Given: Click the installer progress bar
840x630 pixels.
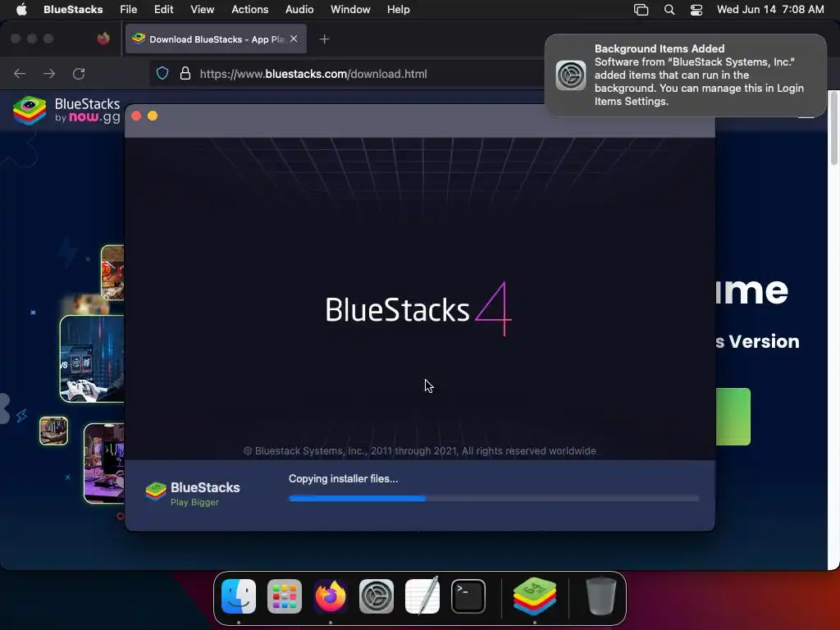Looking at the screenshot, I should 493,498.
